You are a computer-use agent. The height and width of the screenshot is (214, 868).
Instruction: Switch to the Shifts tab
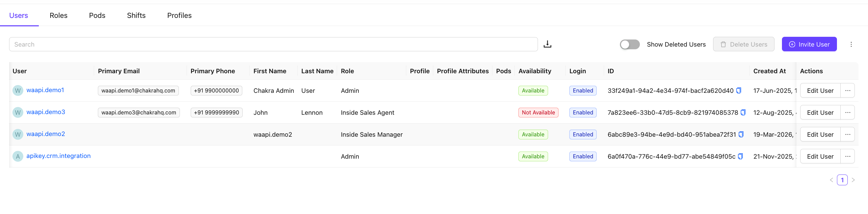click(136, 16)
